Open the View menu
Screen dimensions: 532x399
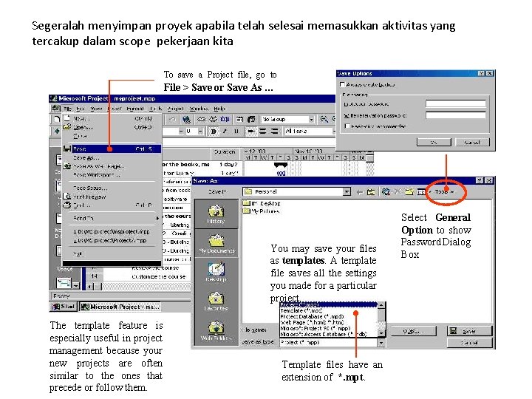[x=96, y=109]
